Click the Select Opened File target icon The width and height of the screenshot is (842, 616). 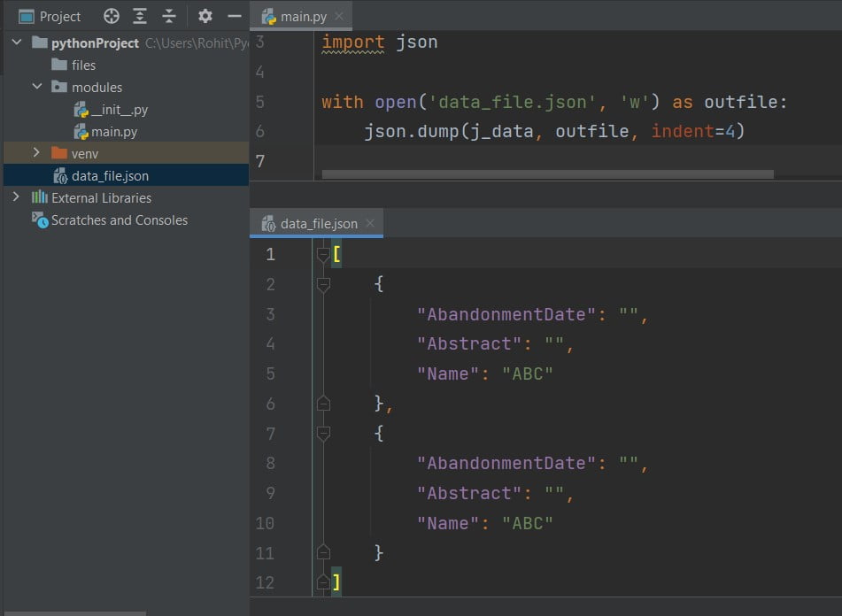pyautogui.click(x=110, y=16)
